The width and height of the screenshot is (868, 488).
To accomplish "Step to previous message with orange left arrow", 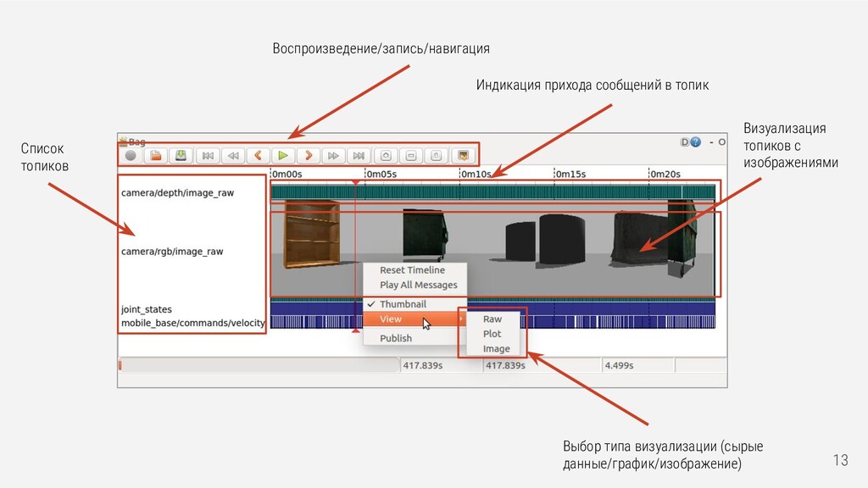I will coord(258,156).
